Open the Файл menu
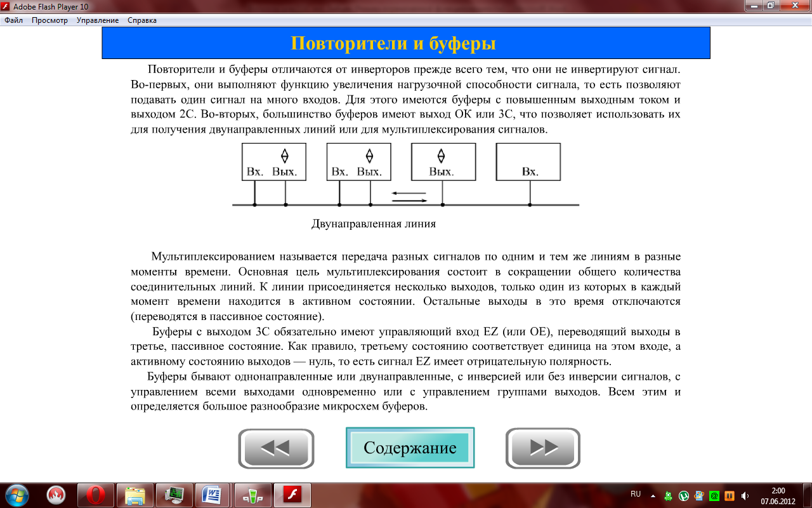This screenshot has height=508, width=812. pos(14,20)
